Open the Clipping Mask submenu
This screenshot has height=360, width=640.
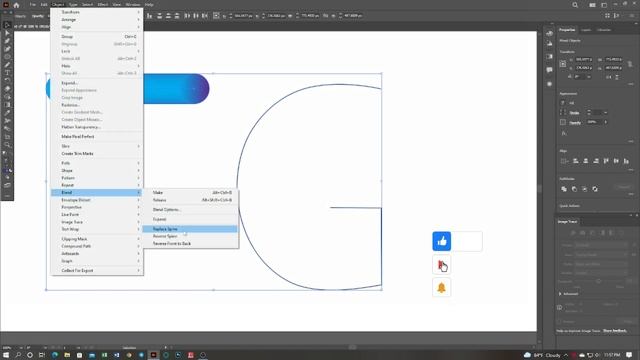97,239
